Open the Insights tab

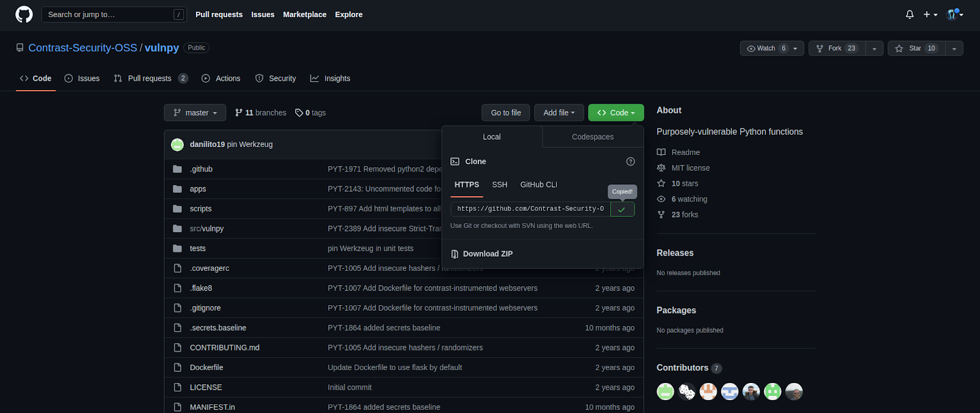click(330, 78)
